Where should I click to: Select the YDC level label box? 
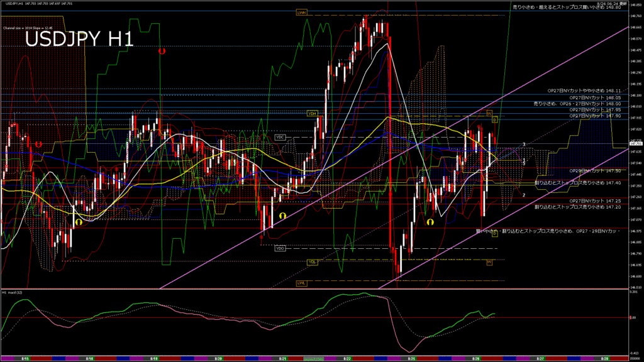[x=280, y=137]
